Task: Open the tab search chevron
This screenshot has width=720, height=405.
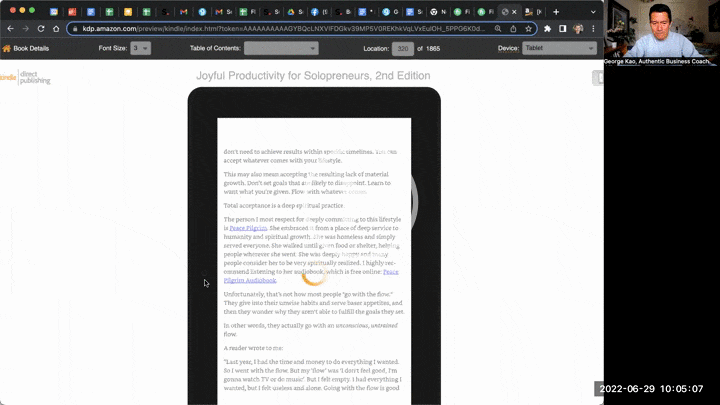Action: click(x=593, y=12)
